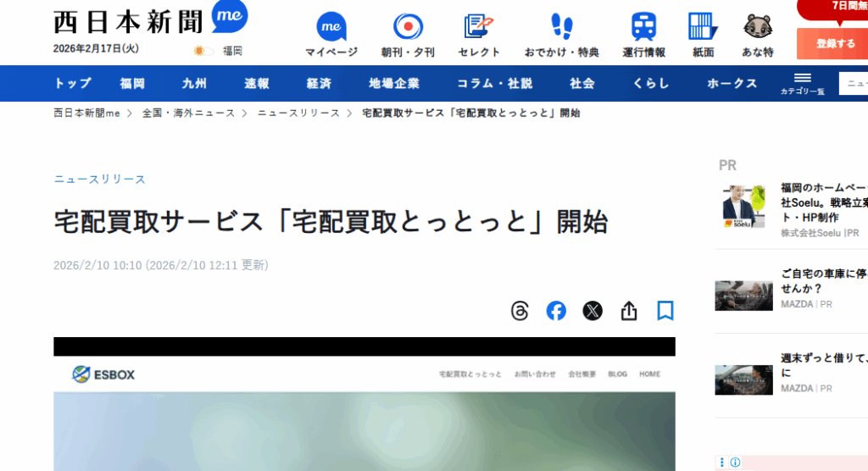The image size is (868, 471).
Task: Open the Soelu PR ad thumbnail
Action: (x=744, y=208)
